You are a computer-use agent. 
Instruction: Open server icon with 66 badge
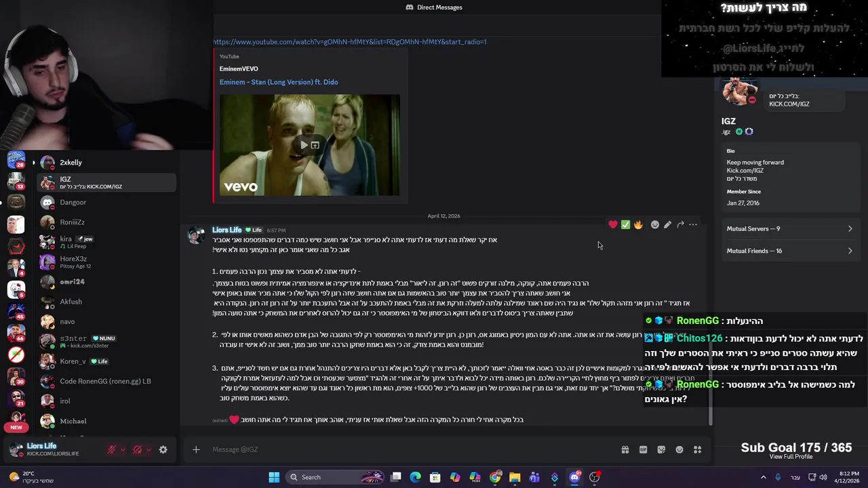[16, 332]
